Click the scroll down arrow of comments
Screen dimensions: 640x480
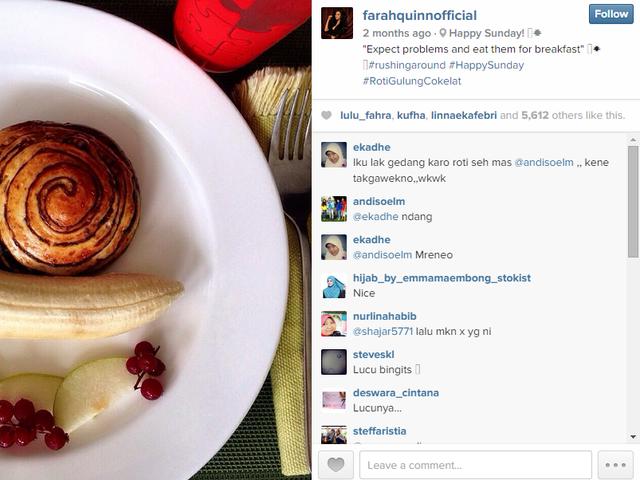(x=633, y=437)
